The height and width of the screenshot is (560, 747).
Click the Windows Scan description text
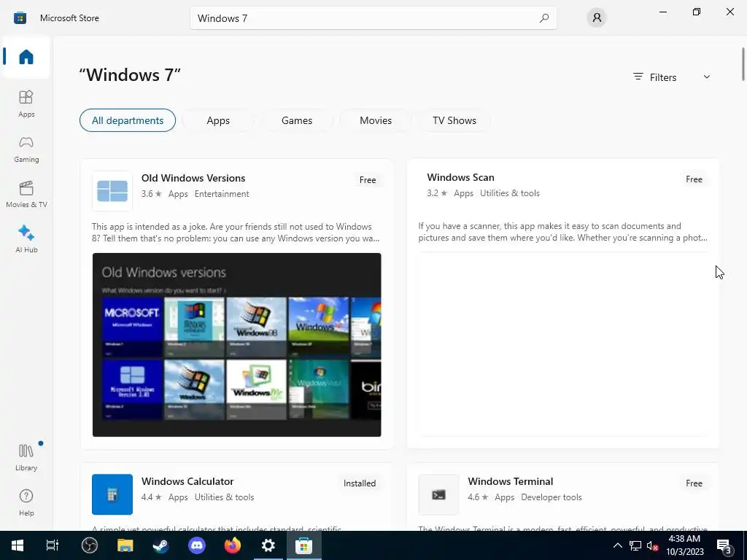(562, 232)
